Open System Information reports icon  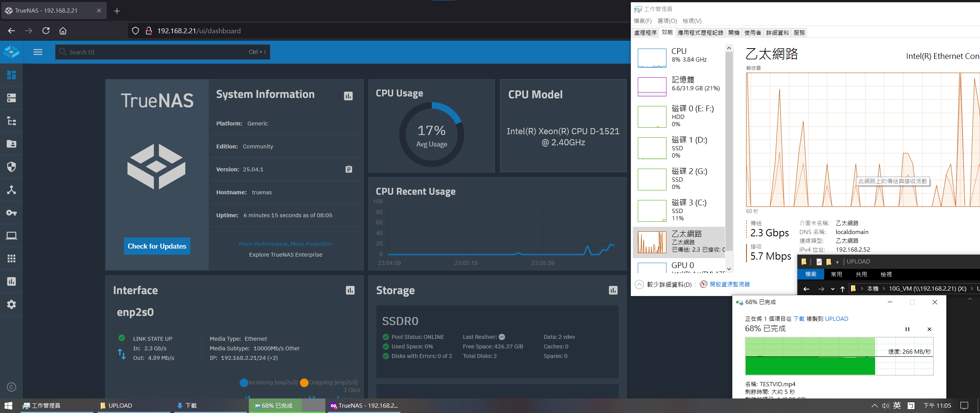(x=348, y=96)
